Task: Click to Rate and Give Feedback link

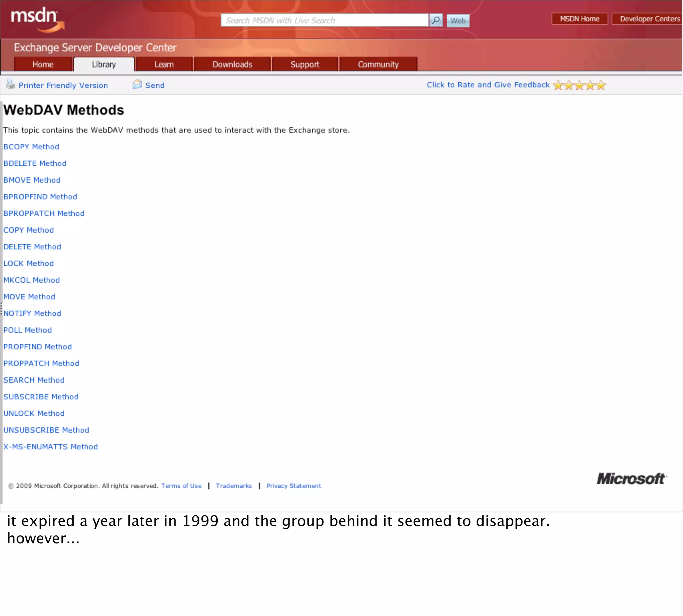Action: pyautogui.click(x=488, y=85)
